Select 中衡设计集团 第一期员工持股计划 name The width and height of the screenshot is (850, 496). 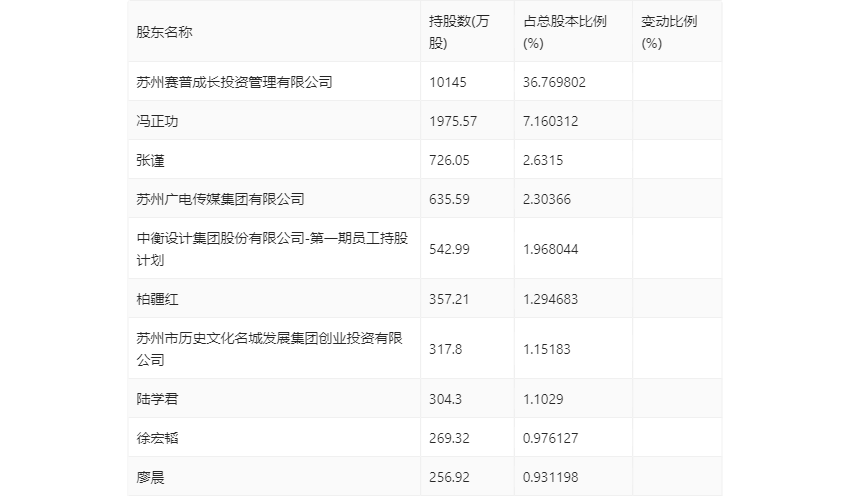(272, 249)
